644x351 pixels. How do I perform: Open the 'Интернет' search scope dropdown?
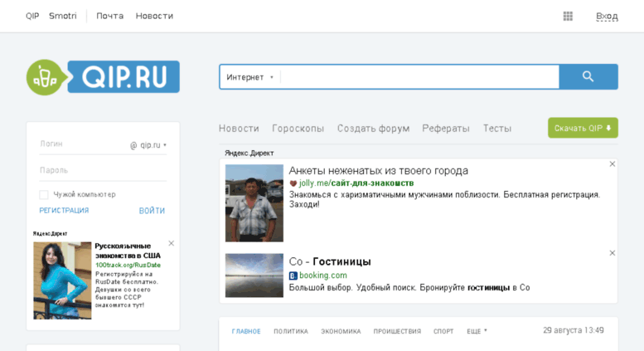(x=249, y=77)
